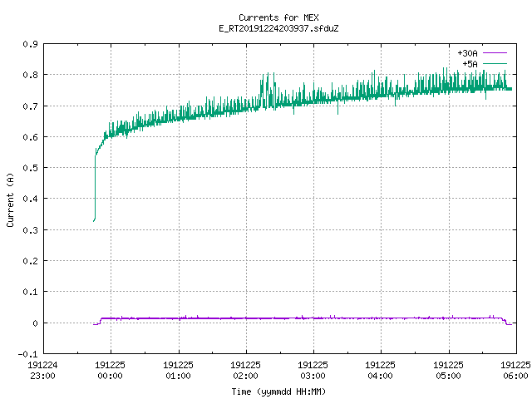Click the y-axis tick value 0.2

[x=30, y=261]
